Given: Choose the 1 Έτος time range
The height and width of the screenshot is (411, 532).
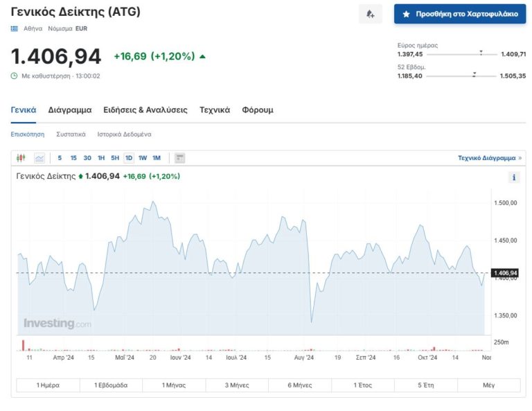Looking at the screenshot, I should pyautogui.click(x=363, y=385).
